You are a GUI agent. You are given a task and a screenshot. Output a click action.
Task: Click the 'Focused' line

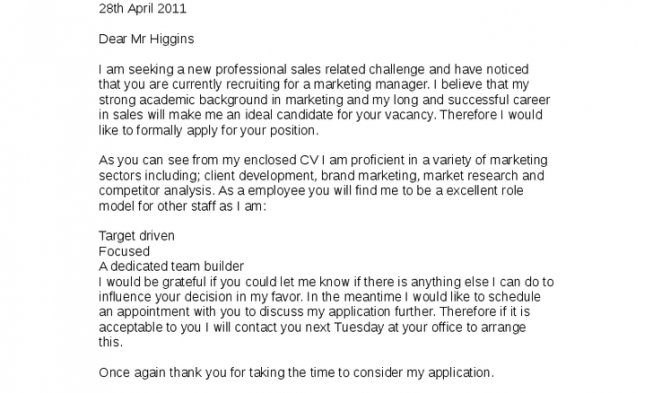click(124, 251)
